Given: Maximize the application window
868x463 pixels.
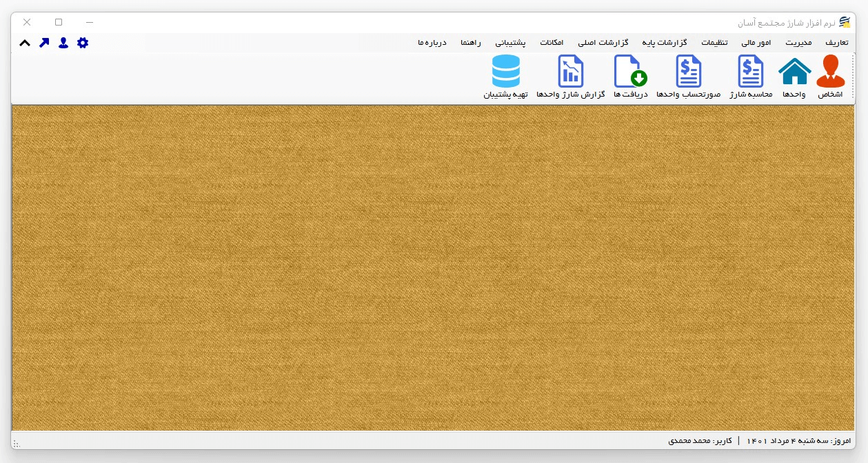Looking at the screenshot, I should point(59,22).
